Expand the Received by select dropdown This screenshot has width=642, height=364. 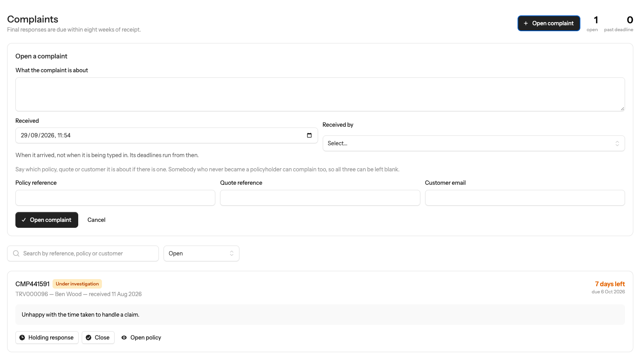474,143
